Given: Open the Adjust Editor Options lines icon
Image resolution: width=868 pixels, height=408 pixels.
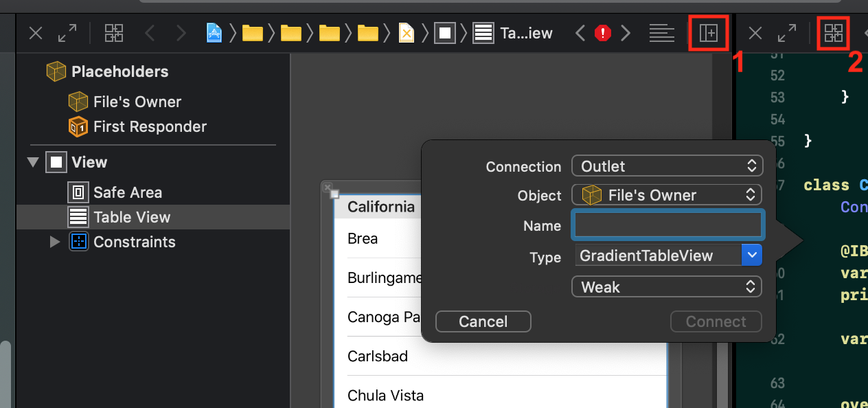Looking at the screenshot, I should 662,33.
